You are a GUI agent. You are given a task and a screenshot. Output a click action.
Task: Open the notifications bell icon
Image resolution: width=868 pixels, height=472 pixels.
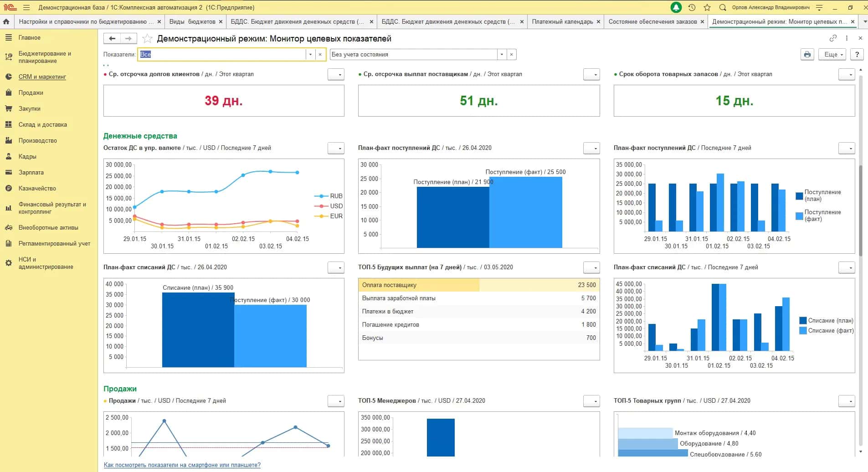[x=676, y=7]
